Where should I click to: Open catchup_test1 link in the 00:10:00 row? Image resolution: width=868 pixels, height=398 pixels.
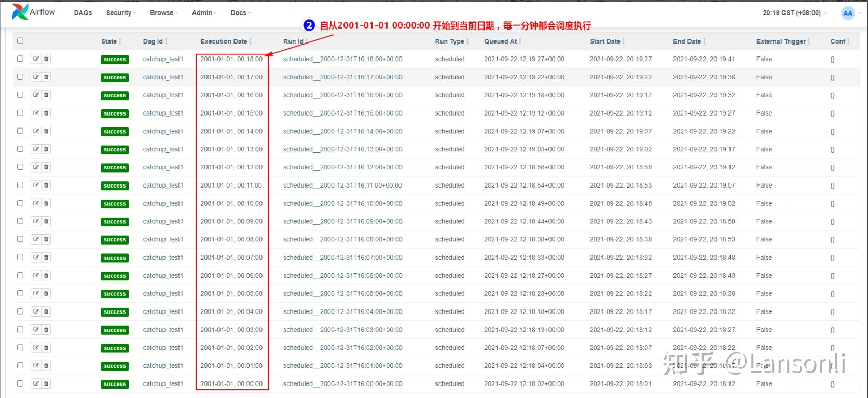point(163,203)
